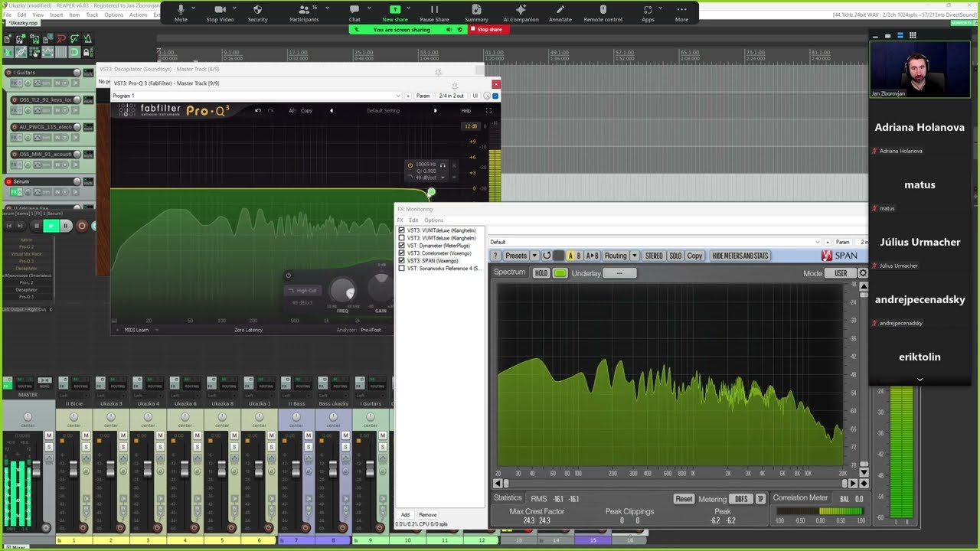Viewport: 980px width, 551px height.
Task: Open the REAPER File menu
Action: click(x=8, y=15)
